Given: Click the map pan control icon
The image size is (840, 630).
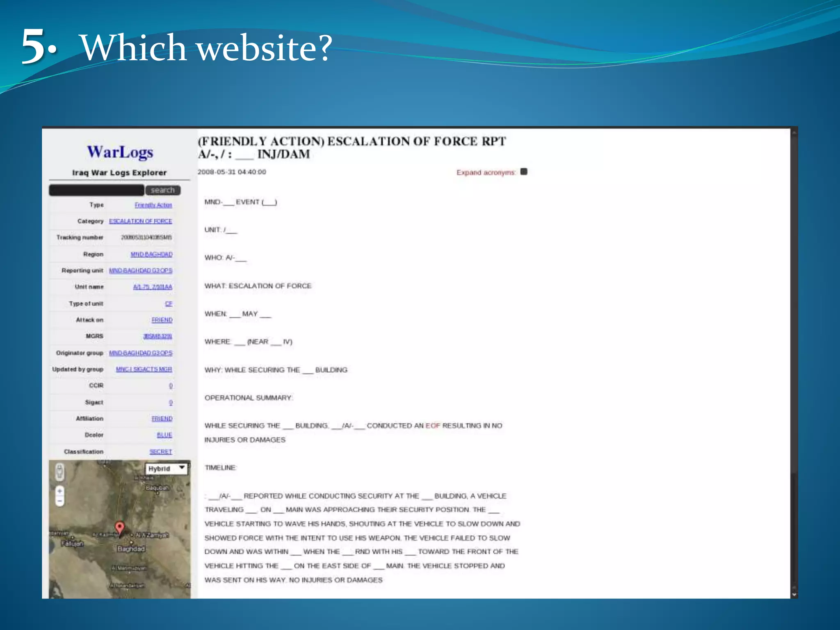Looking at the screenshot, I should pyautogui.click(x=60, y=471).
